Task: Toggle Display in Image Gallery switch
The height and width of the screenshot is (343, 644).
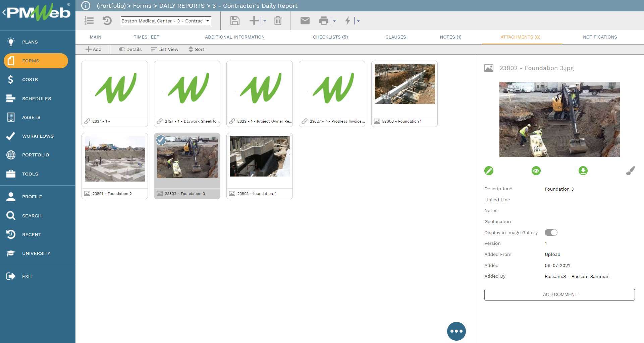Action: click(551, 232)
